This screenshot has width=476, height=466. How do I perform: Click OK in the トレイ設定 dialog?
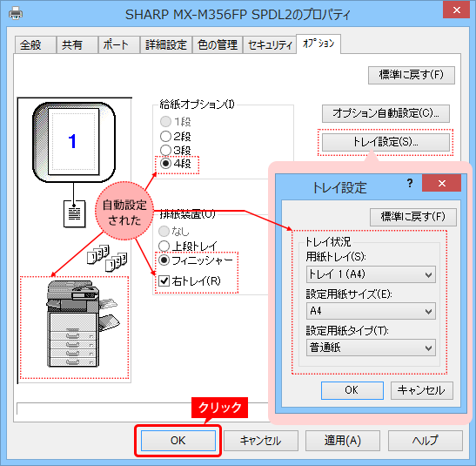click(352, 390)
